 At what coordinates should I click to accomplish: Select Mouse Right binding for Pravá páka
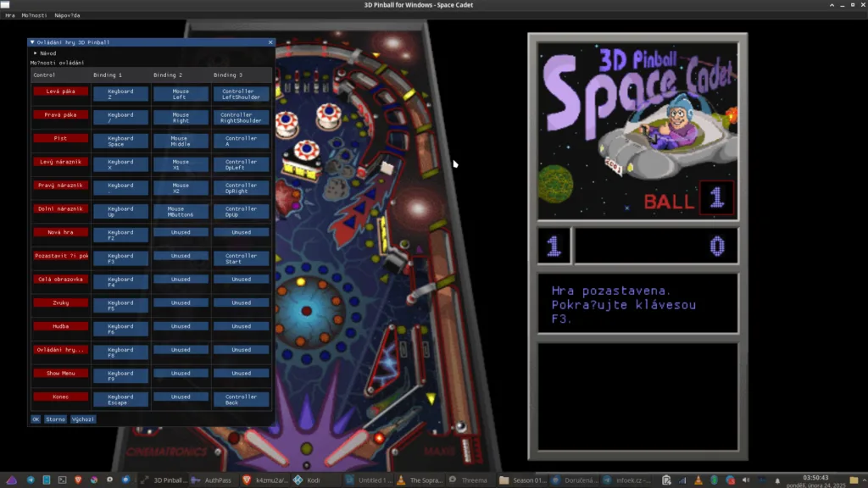point(181,118)
